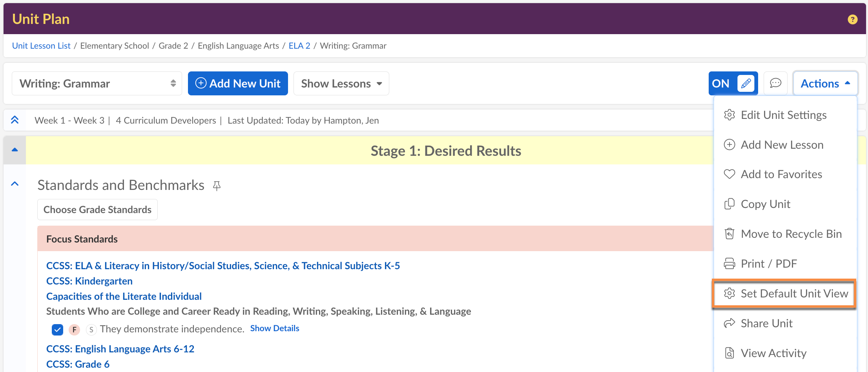Click the S badge next to independence standard

(x=91, y=330)
